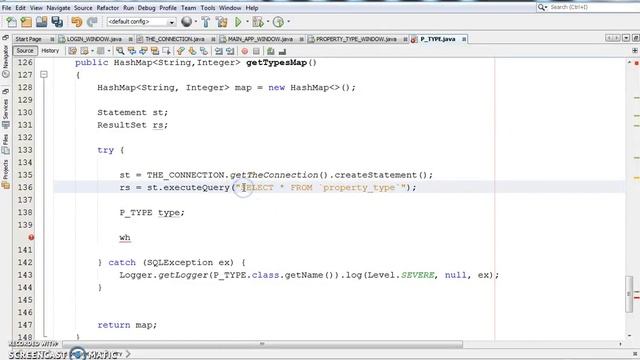The width and height of the screenshot is (640, 360).
Task: Click the Toggle Bookmark editor icon
Action: [x=204, y=51]
